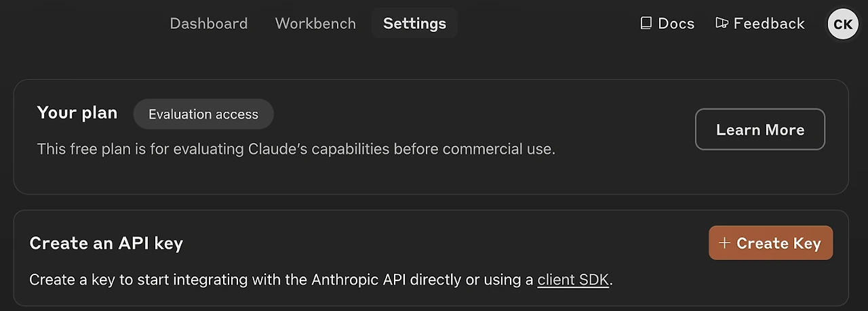
Task: Click the Create Key button label
Action: point(778,243)
